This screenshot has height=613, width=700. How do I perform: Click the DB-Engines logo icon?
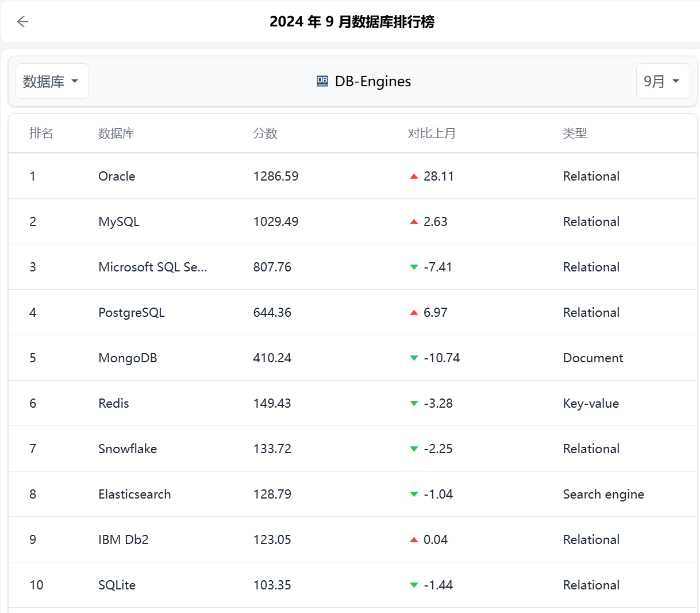coord(322,82)
